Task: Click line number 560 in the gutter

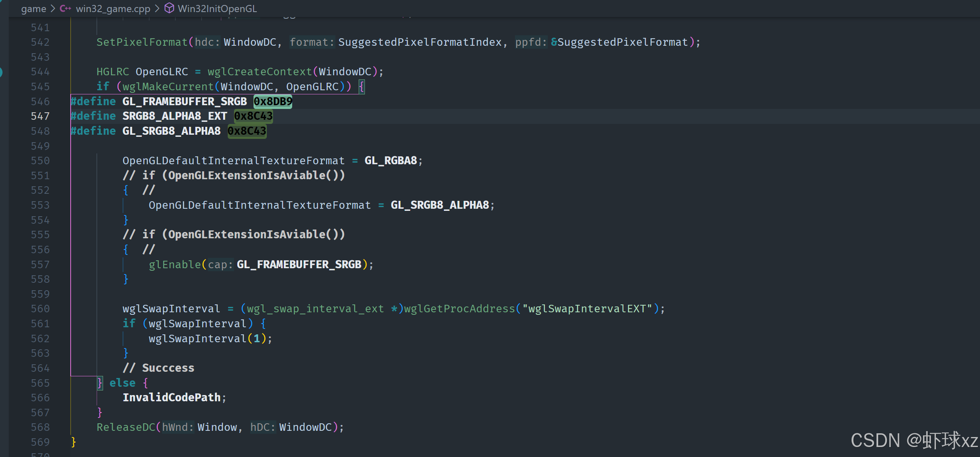Action: pyautogui.click(x=40, y=309)
